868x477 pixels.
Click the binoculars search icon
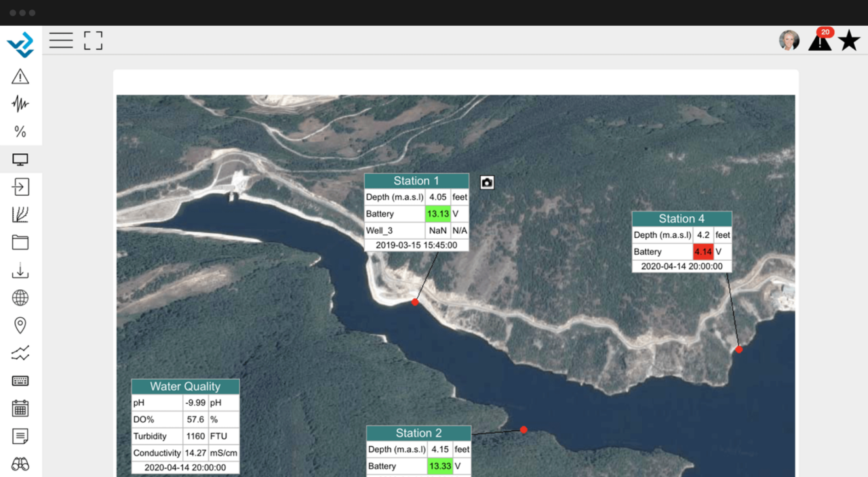tap(20, 463)
